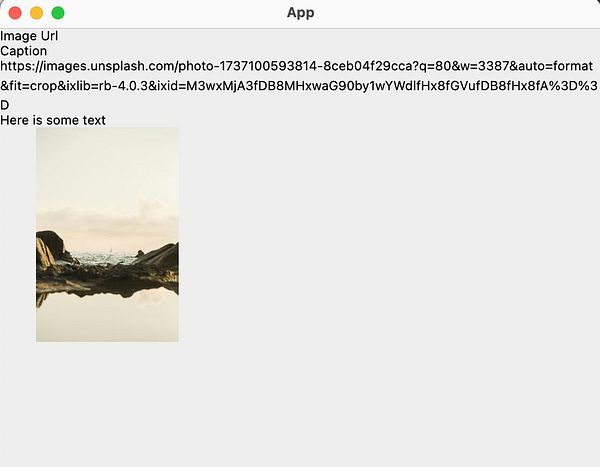Click the q=80&w=3387 portion of the URL
Image resolution: width=600 pixels, height=467 pixels.
tap(463, 66)
